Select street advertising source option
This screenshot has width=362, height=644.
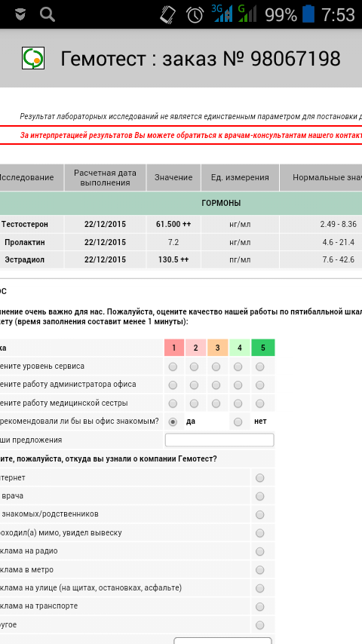tap(259, 588)
